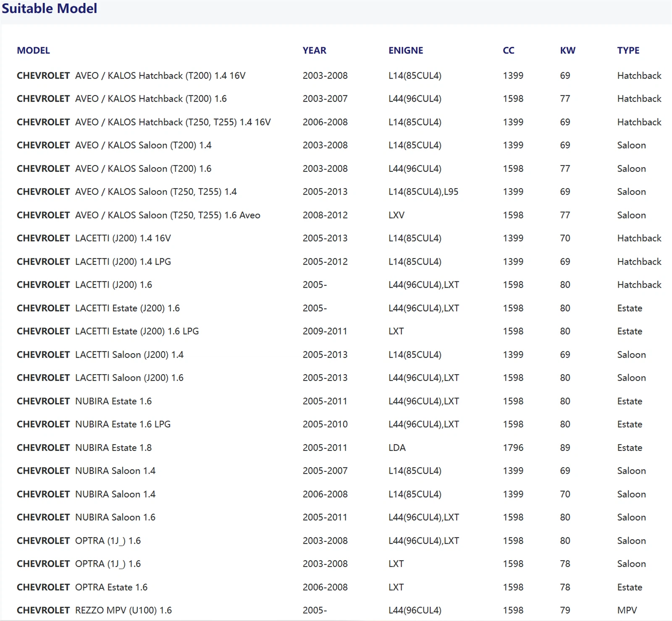Viewport: 672px width, 621px height.
Task: Click 'NUBIRA Estate 1.6' model name
Action: pos(113,401)
